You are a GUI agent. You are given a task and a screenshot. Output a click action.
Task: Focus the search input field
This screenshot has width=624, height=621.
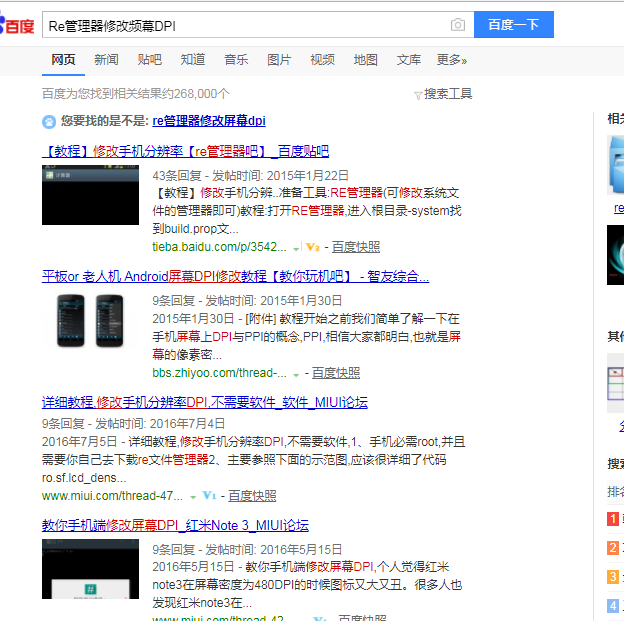(x=258, y=25)
